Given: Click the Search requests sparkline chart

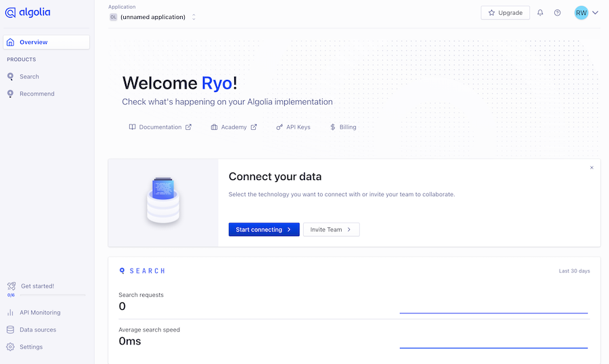Looking at the screenshot, I should pyautogui.click(x=494, y=313).
